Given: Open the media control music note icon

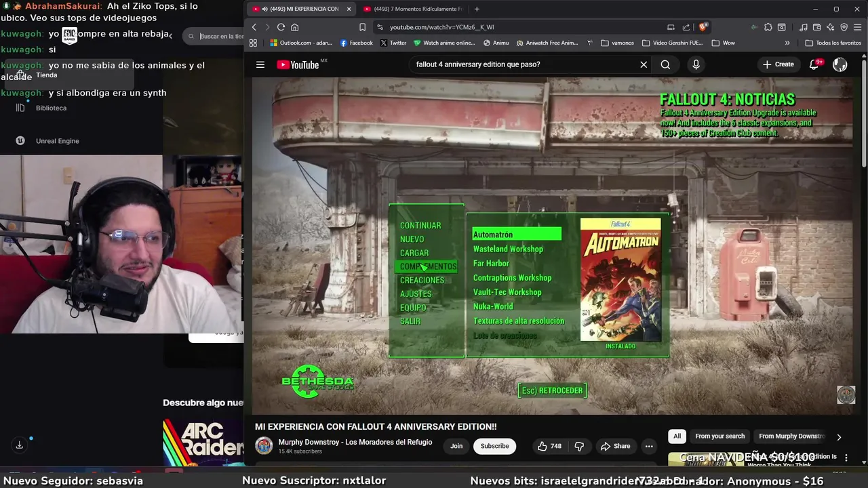Looking at the screenshot, I should coord(804,27).
